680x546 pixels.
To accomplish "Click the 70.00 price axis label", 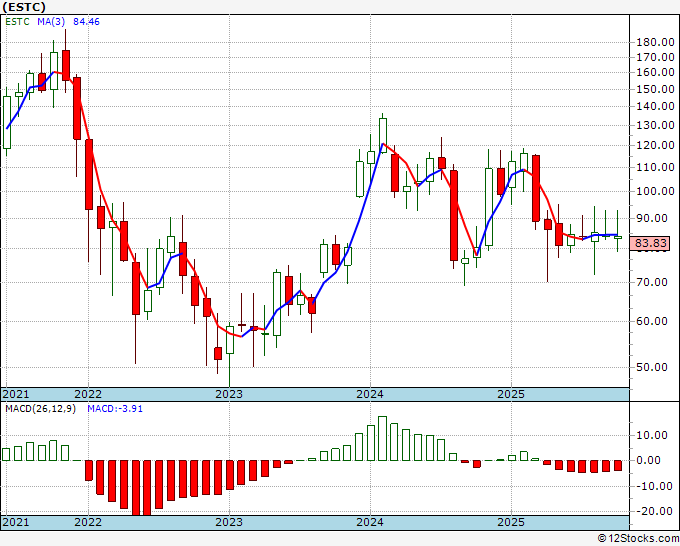I will tap(652, 282).
